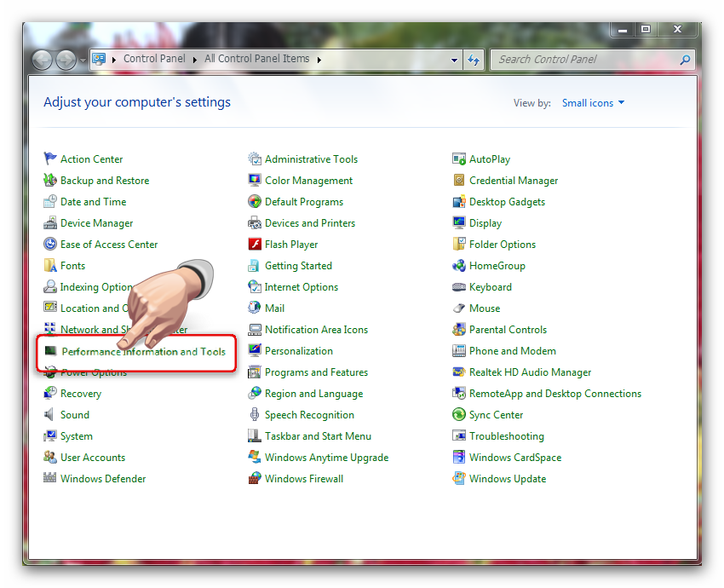Click the Date and Time clock icon
724x588 pixels.
50,201
